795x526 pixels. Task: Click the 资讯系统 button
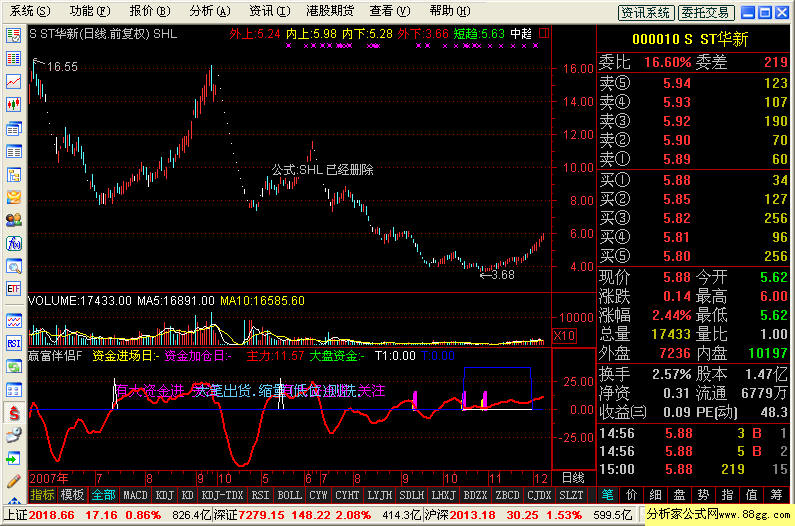(x=646, y=13)
